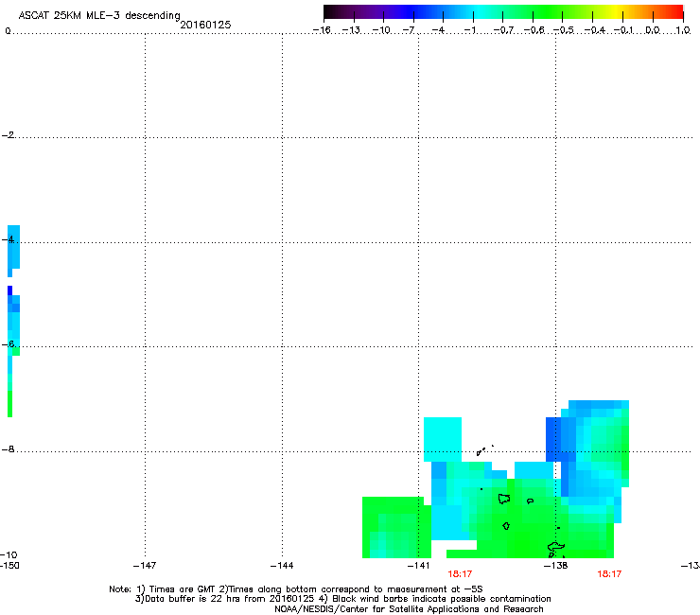Click the "-0.4" colorbar tick label
Screen dimensions: 700x615
tap(595, 30)
